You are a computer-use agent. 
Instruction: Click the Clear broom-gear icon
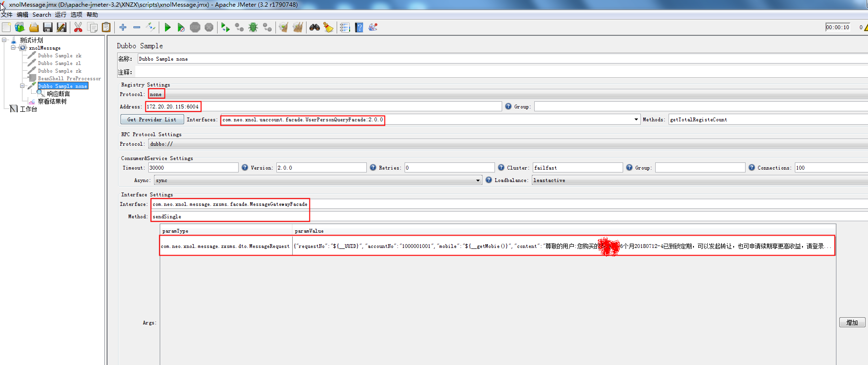pos(284,27)
